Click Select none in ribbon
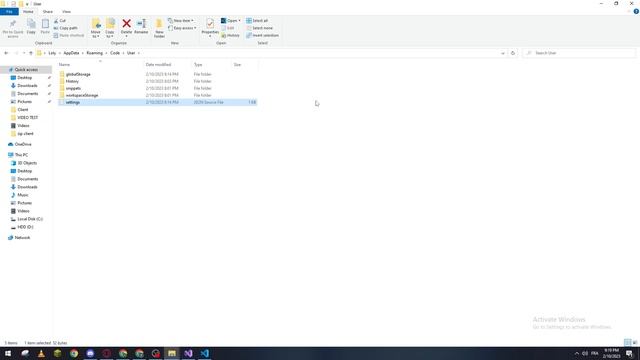 [259, 28]
